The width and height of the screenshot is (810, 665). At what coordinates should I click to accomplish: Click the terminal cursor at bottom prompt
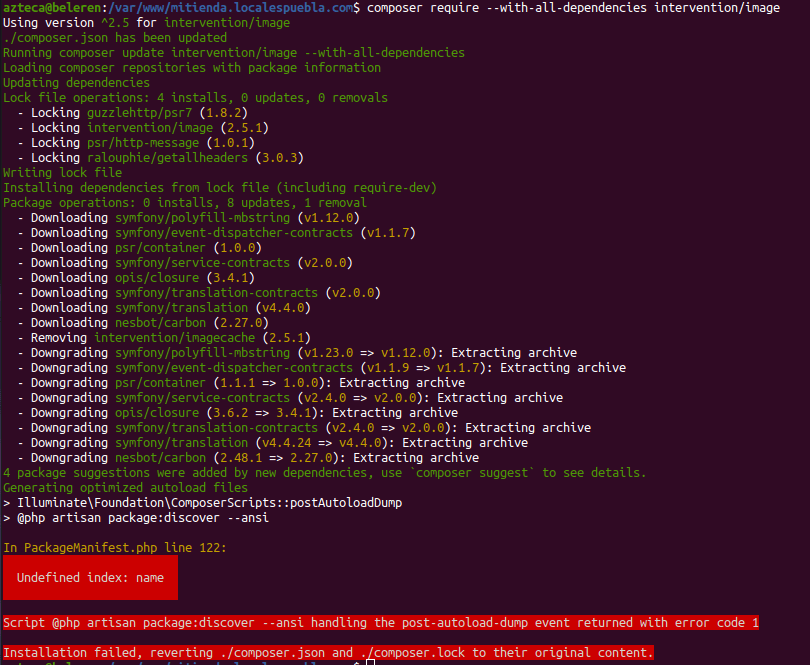click(x=370, y=662)
